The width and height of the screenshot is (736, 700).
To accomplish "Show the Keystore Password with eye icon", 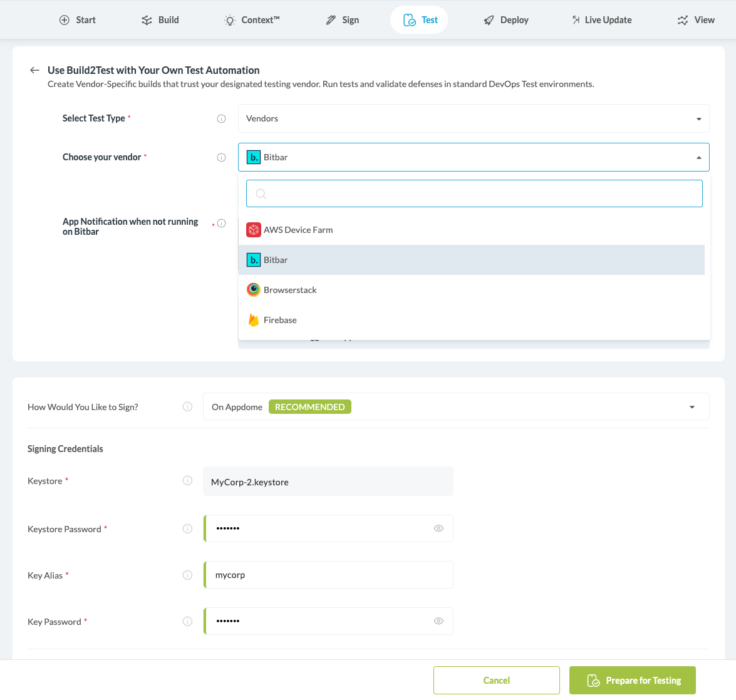I will point(438,528).
